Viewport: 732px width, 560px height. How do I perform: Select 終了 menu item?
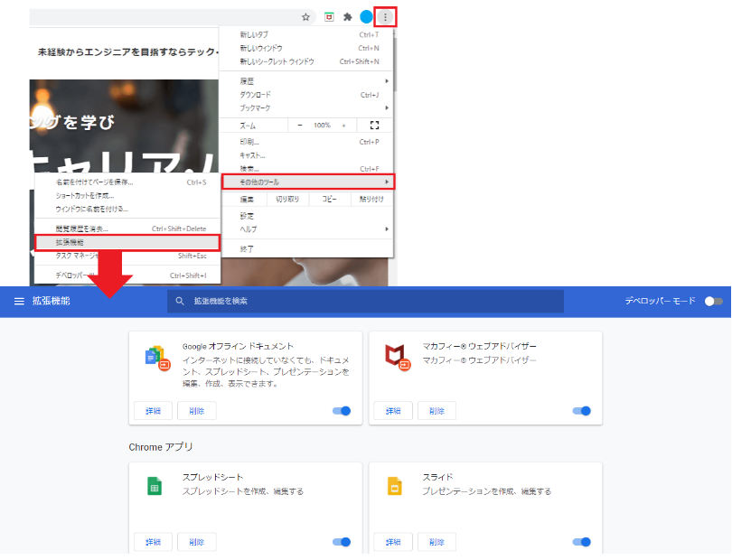coord(306,249)
